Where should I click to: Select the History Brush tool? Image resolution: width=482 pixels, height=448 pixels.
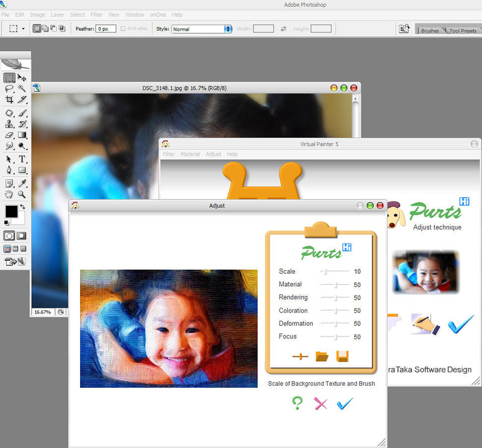click(x=22, y=124)
